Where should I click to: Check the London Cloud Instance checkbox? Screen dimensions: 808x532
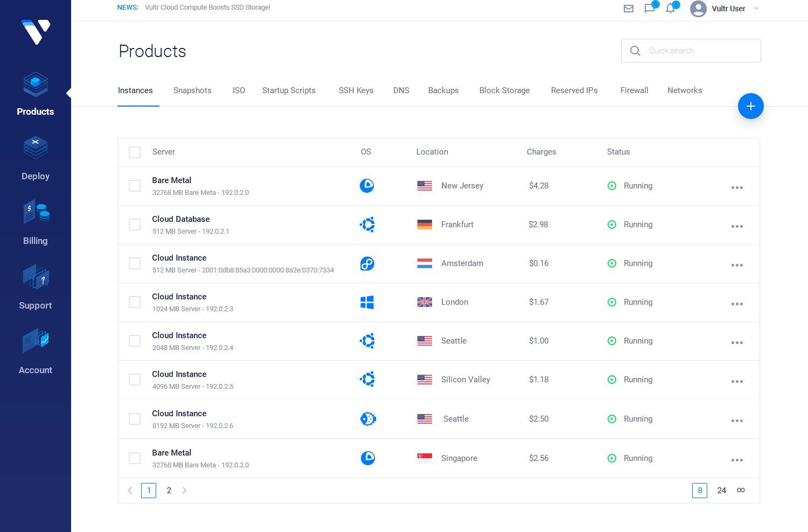click(x=135, y=302)
